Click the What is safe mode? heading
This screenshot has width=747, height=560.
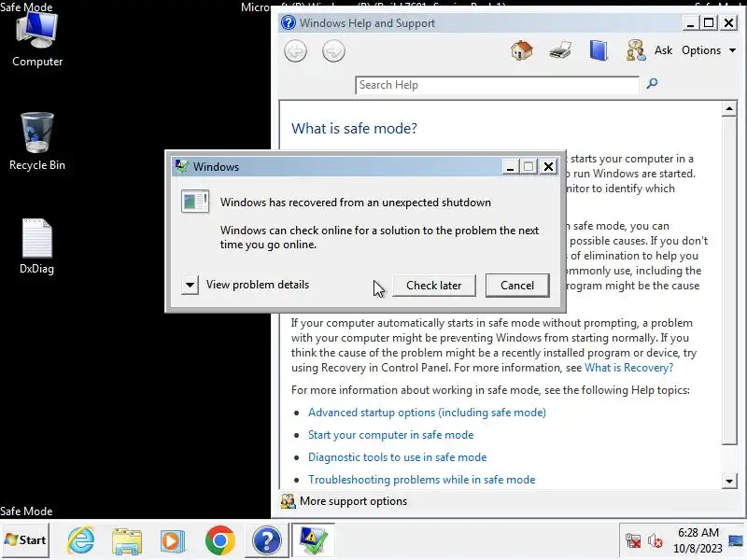[x=354, y=128]
